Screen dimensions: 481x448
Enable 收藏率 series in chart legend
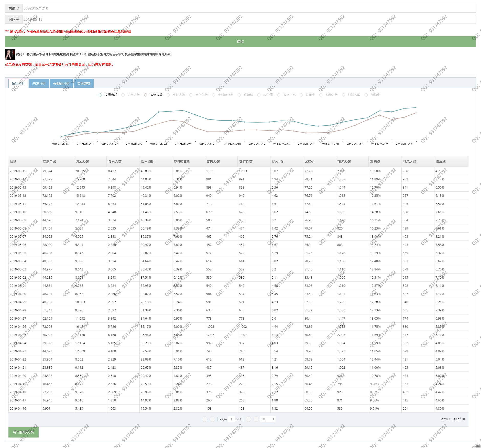[x=307, y=95]
